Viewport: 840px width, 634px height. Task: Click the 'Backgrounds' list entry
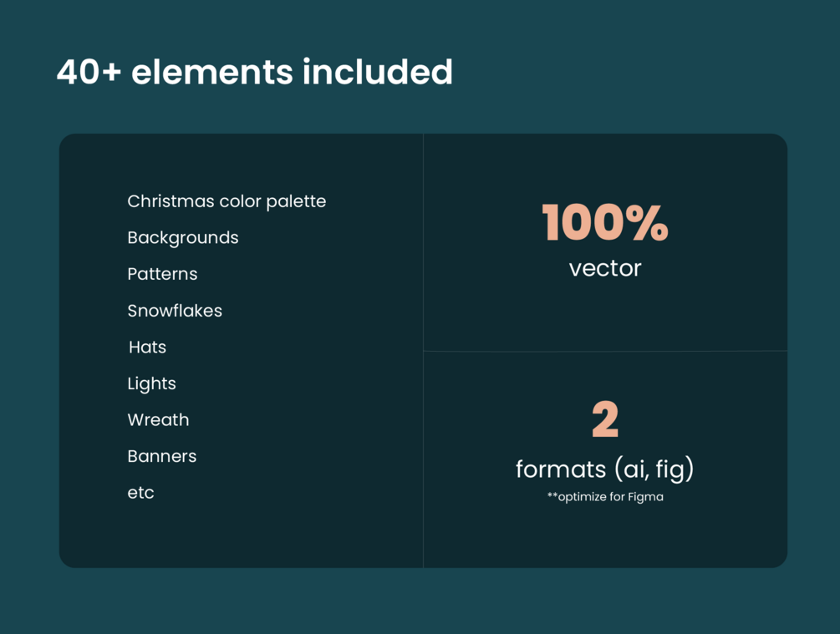click(x=183, y=238)
